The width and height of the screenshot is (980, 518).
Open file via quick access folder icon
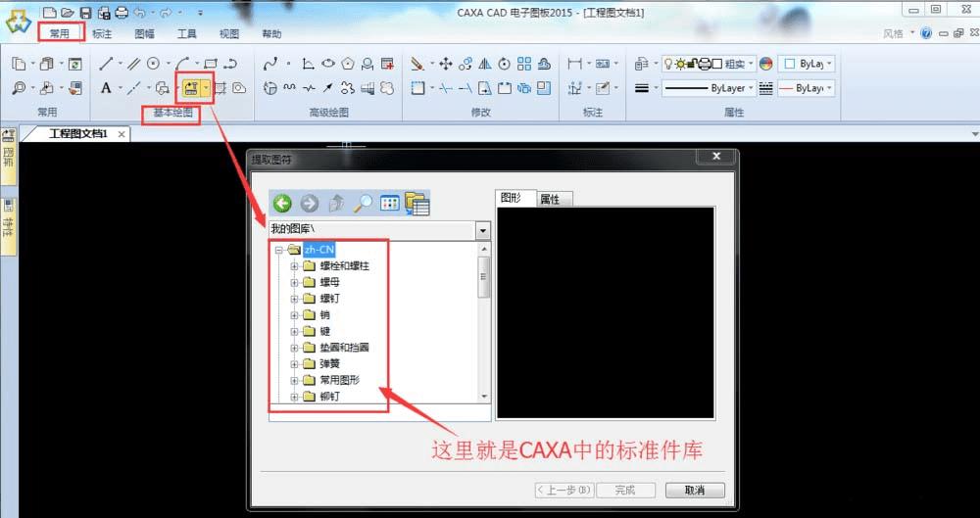pos(67,12)
